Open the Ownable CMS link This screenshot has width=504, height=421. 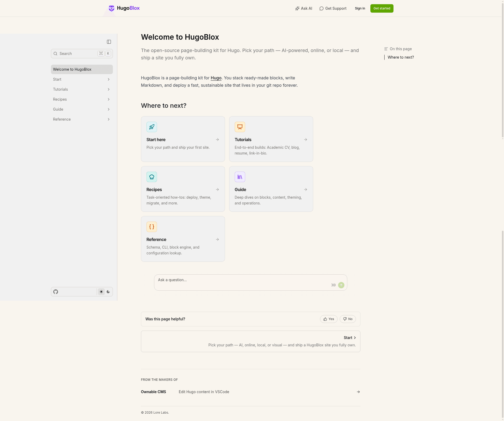point(154,392)
